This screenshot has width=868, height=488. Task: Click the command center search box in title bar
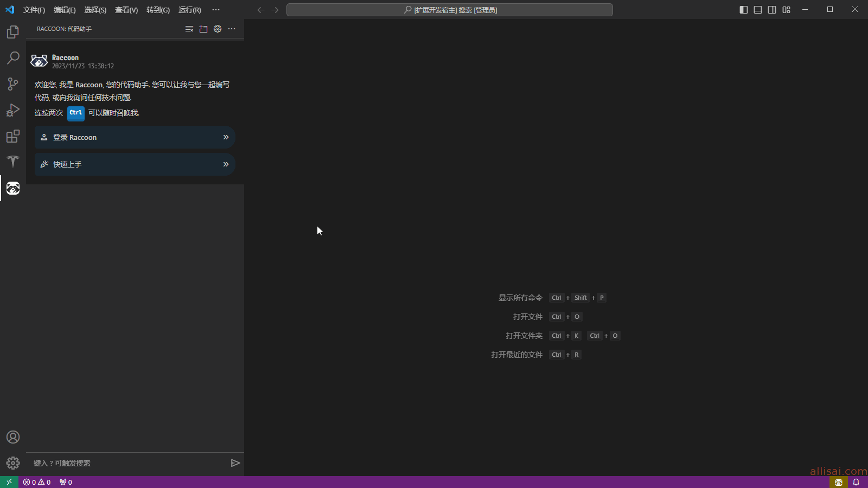(x=450, y=10)
